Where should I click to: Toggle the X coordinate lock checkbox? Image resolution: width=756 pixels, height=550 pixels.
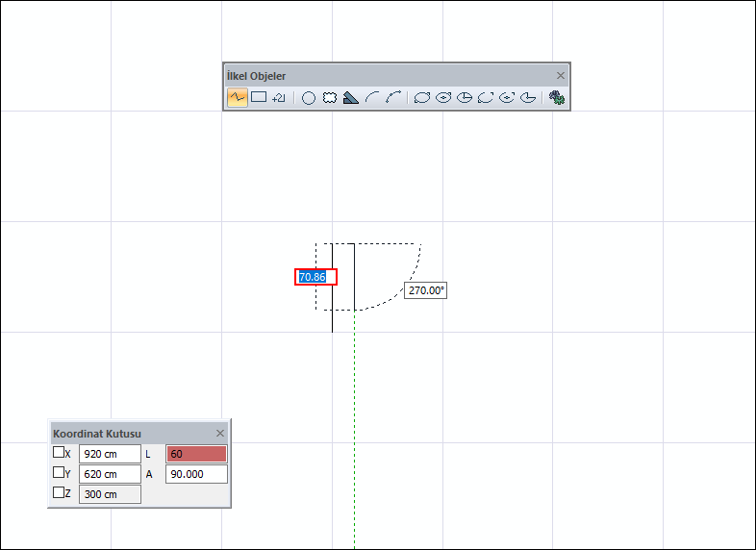59,452
